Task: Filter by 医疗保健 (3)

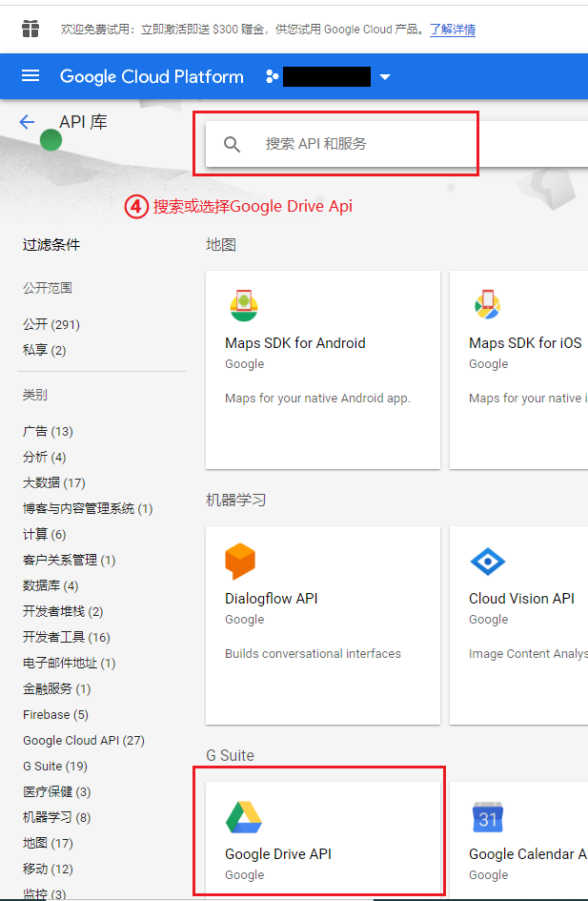Action: pos(56,791)
